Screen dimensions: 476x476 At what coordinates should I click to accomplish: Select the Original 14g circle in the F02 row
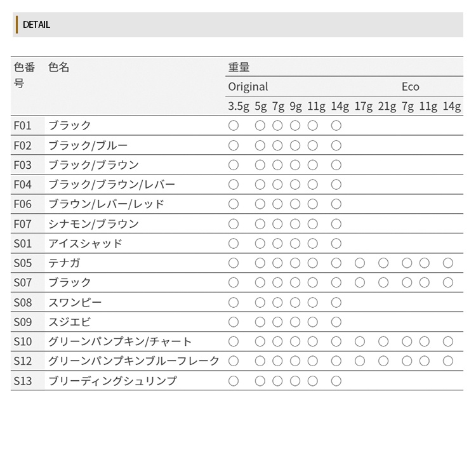[x=336, y=145]
